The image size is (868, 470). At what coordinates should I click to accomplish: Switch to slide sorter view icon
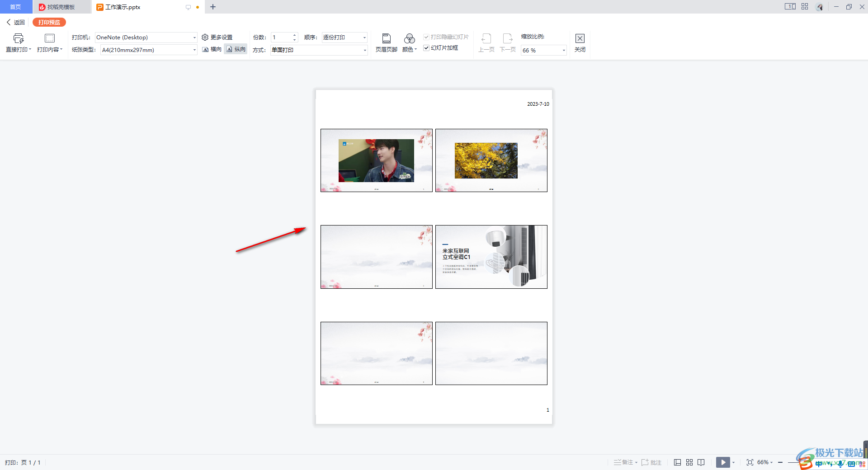pyautogui.click(x=689, y=462)
